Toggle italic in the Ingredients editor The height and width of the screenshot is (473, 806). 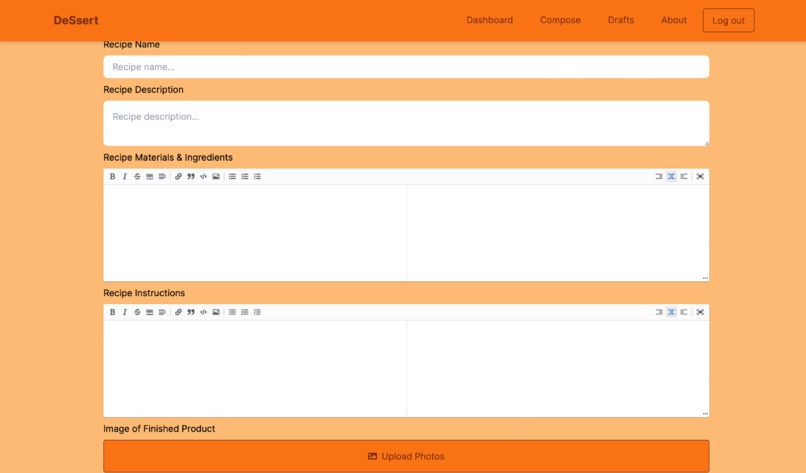(x=124, y=176)
